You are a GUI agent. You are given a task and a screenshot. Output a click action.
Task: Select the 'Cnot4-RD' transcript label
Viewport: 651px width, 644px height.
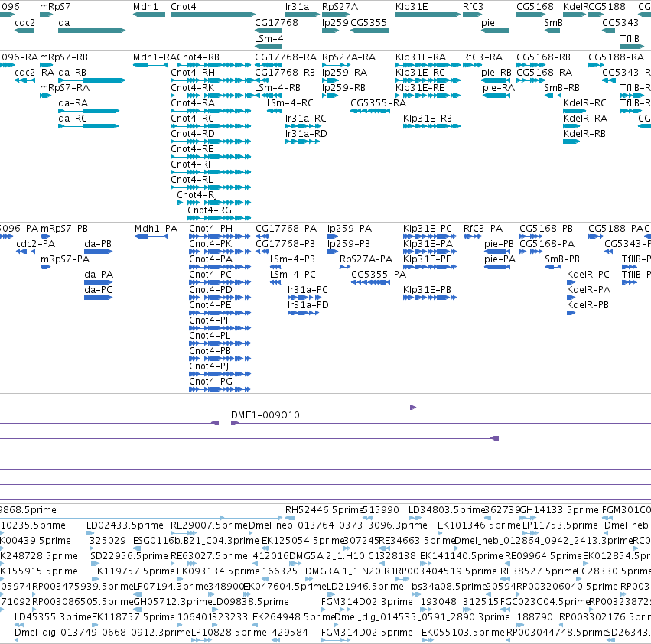point(193,134)
